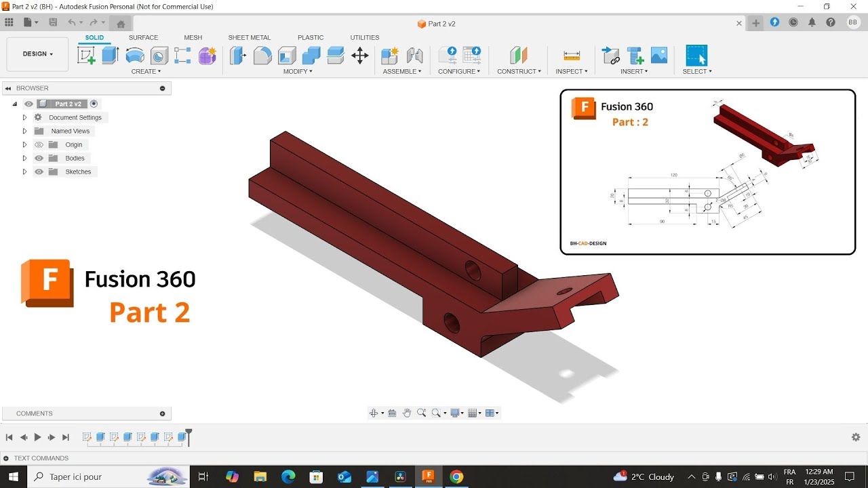The height and width of the screenshot is (488, 868).
Task: Open the Help question mark icon
Action: tap(831, 22)
